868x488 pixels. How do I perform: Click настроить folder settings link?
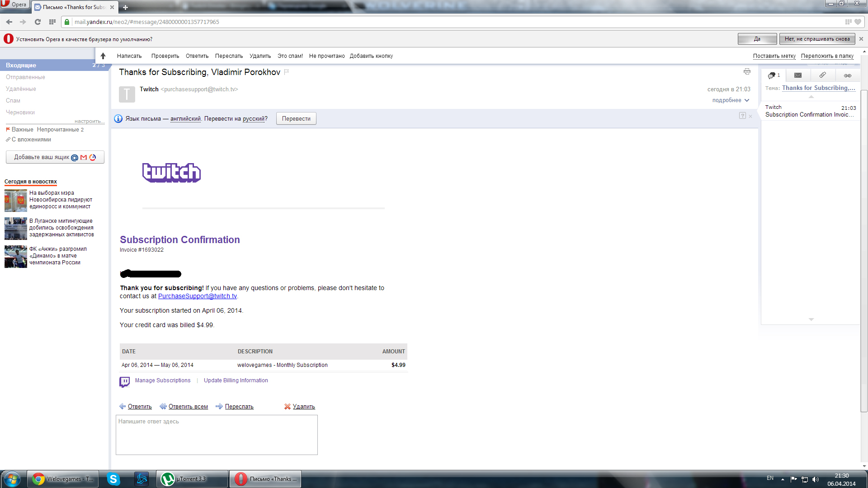point(89,121)
